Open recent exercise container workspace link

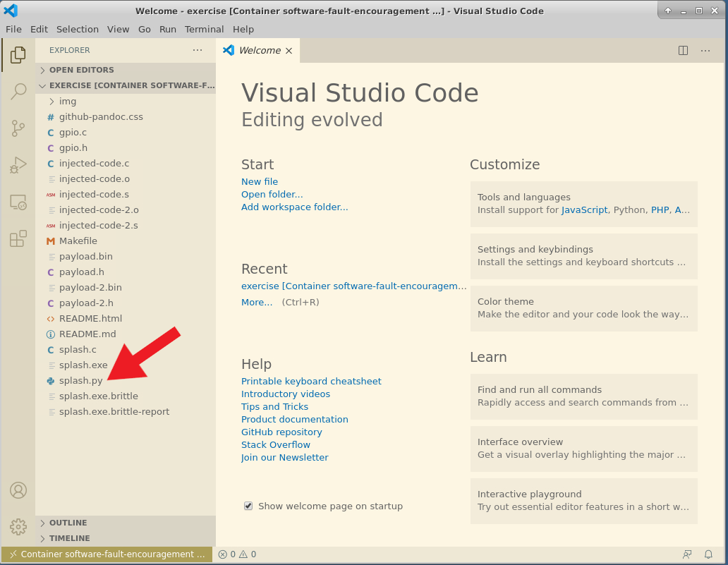354,286
